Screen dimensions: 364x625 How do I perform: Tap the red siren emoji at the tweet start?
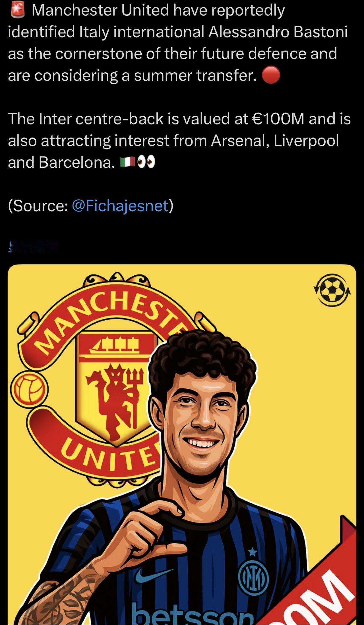[18, 11]
